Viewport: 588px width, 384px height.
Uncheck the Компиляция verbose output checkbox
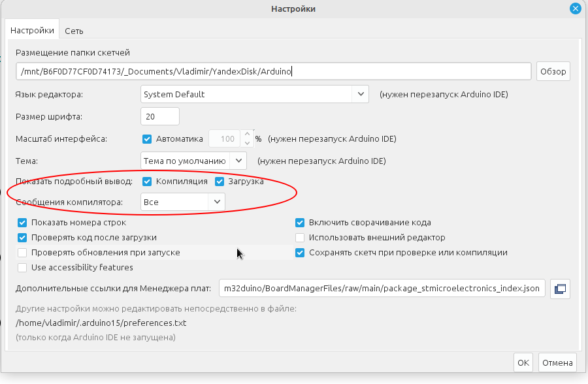coord(147,182)
